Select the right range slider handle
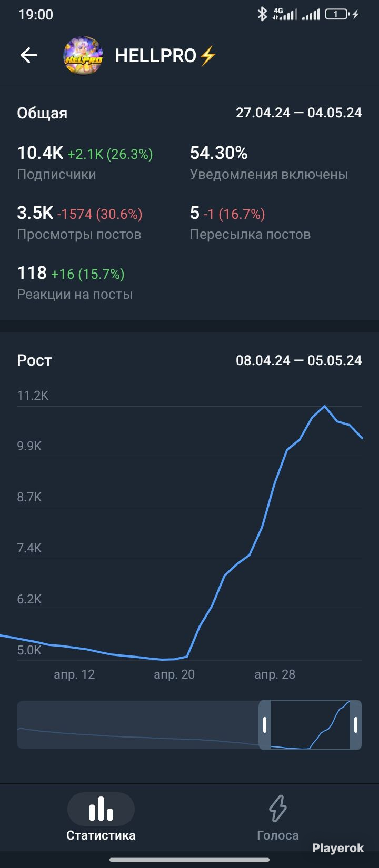Image resolution: width=379 pixels, height=868 pixels. (x=356, y=724)
